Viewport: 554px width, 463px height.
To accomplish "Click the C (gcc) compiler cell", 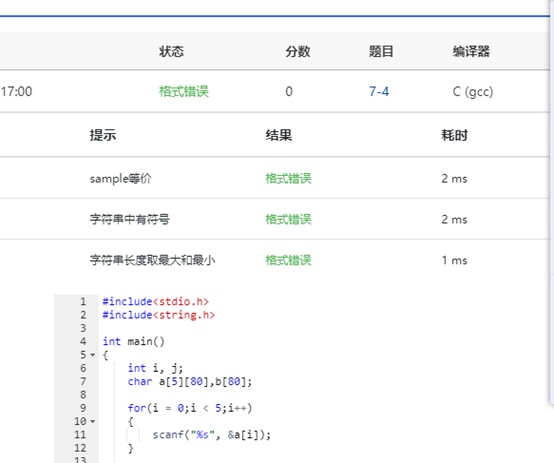I will [473, 92].
